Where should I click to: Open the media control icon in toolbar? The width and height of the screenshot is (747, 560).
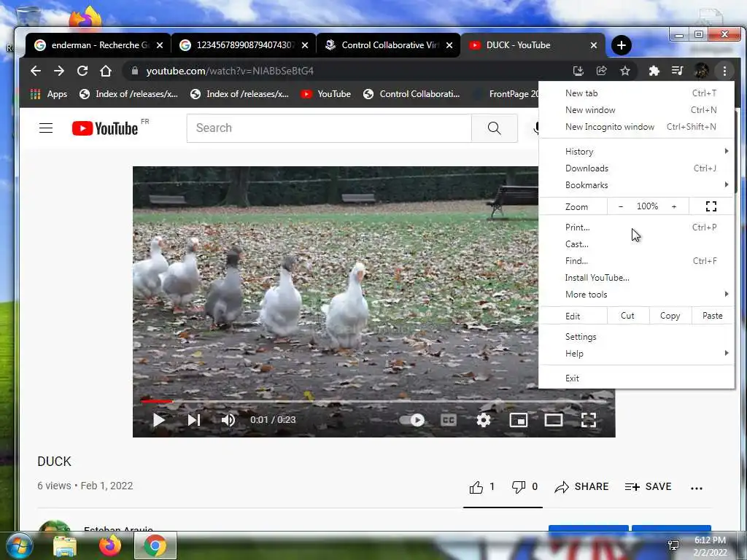coord(678,71)
